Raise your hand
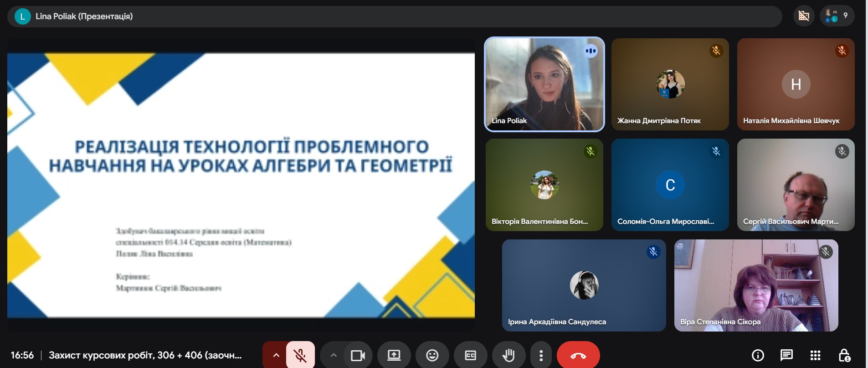This screenshot has height=368, width=868. pyautogui.click(x=508, y=355)
